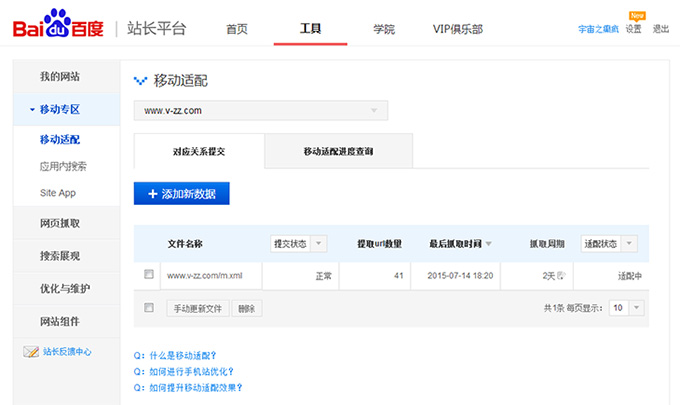Image resolution: width=680 pixels, height=405 pixels.
Task: Switch to 移动适配进度查询 tab
Action: pos(338,152)
